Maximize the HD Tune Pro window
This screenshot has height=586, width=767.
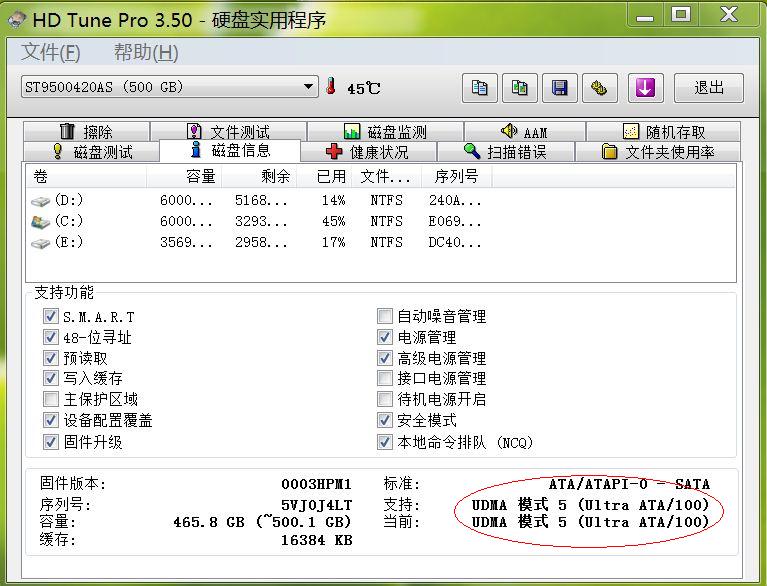pos(681,16)
